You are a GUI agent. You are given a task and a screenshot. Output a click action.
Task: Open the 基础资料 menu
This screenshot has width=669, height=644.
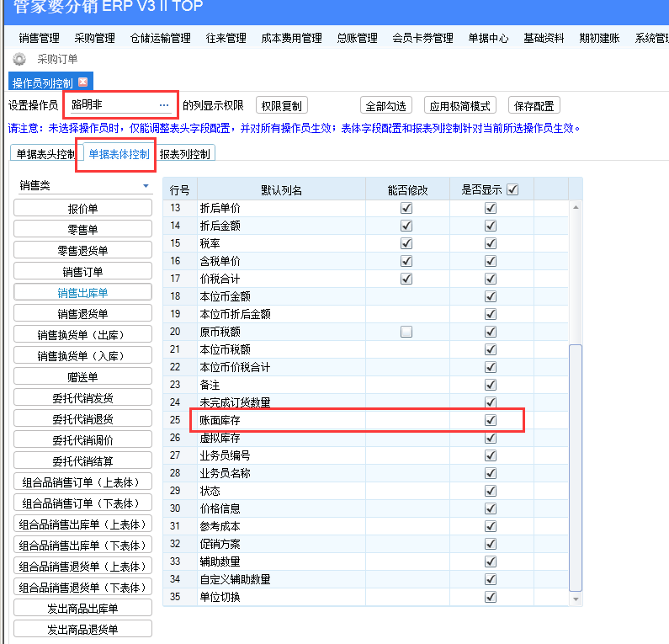[x=544, y=39]
